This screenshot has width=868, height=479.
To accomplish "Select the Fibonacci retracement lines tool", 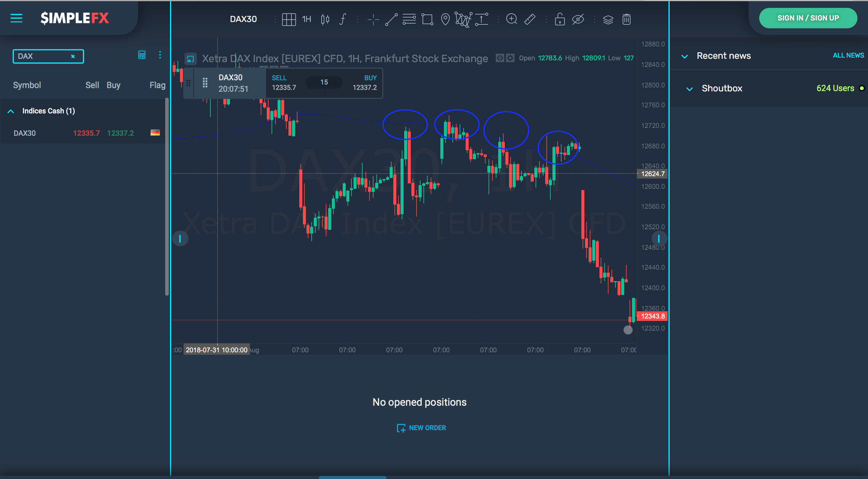I will point(409,19).
